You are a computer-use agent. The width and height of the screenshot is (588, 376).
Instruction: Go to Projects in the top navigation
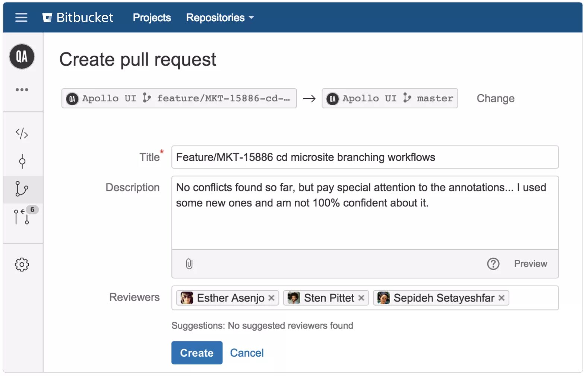pos(152,17)
